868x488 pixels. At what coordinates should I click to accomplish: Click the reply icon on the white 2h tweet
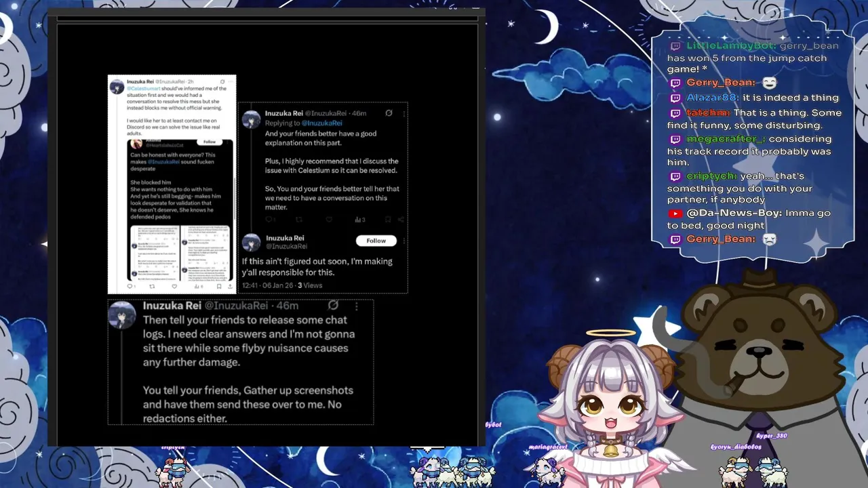point(130,286)
